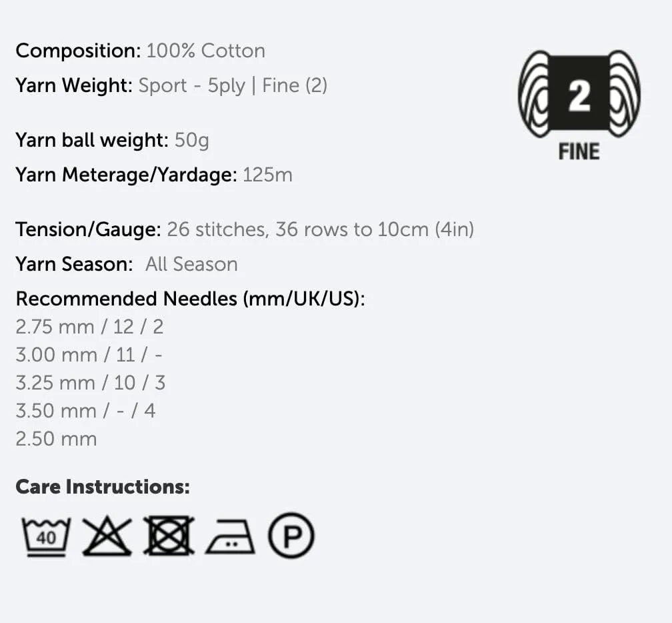Click the Tension/Gauge stitches and rows text
672x623 pixels.
320,229
